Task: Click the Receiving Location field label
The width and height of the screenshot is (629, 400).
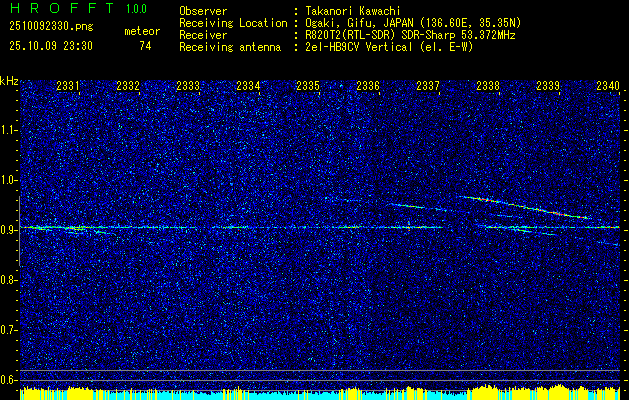Action: 233,23
